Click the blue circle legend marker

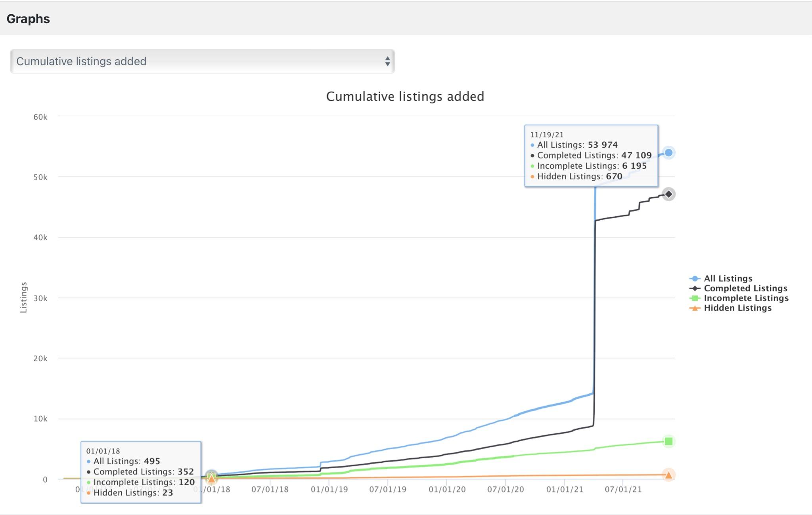click(x=695, y=278)
